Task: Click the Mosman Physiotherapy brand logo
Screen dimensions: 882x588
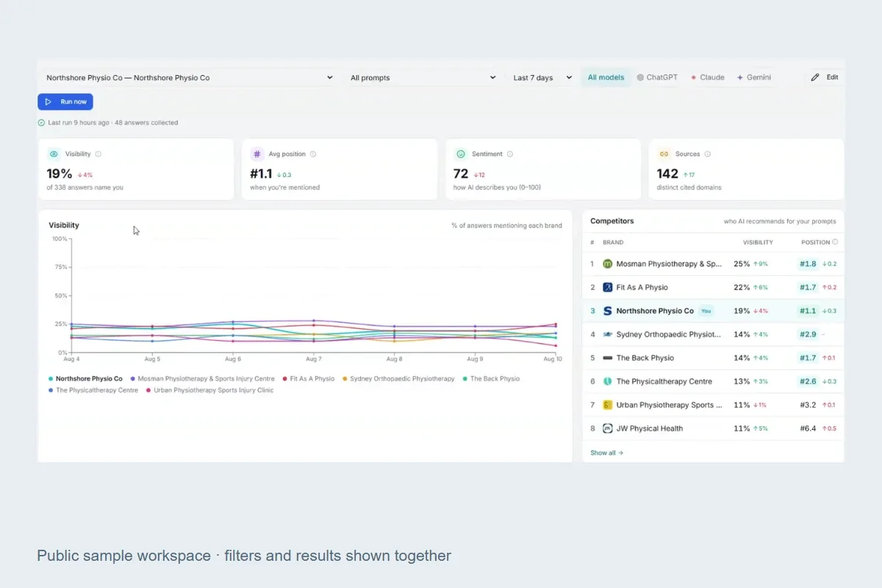Action: (x=608, y=264)
